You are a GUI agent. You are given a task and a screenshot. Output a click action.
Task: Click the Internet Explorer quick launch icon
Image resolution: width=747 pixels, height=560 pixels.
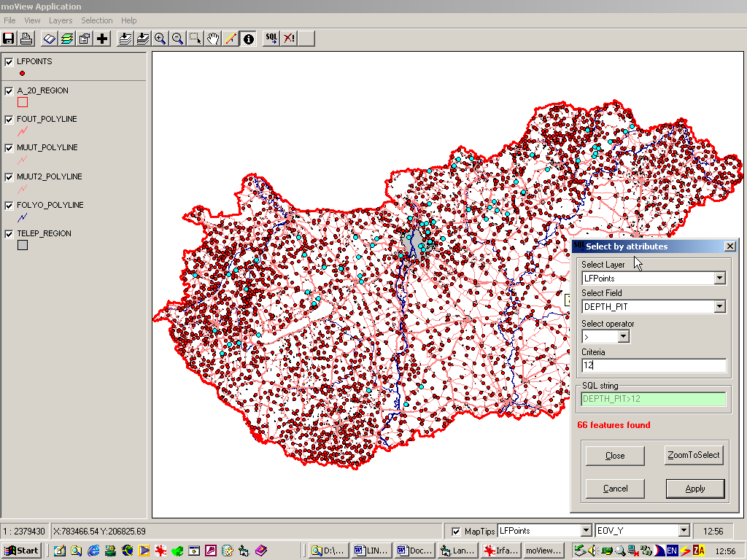point(93,551)
